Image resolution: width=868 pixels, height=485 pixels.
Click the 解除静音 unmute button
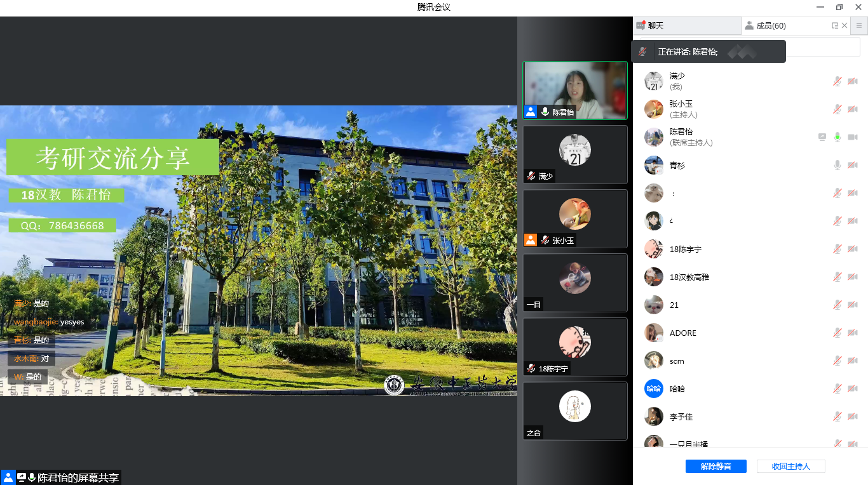(715, 466)
